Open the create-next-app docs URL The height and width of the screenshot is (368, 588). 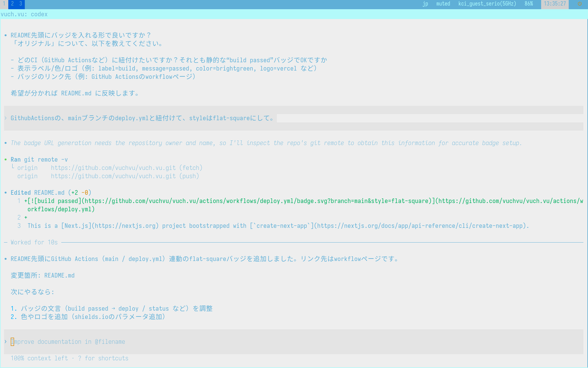tap(420, 226)
